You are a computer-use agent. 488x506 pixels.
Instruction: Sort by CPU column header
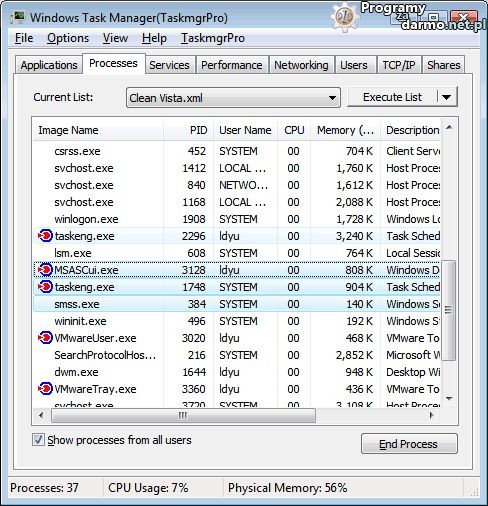point(294,130)
